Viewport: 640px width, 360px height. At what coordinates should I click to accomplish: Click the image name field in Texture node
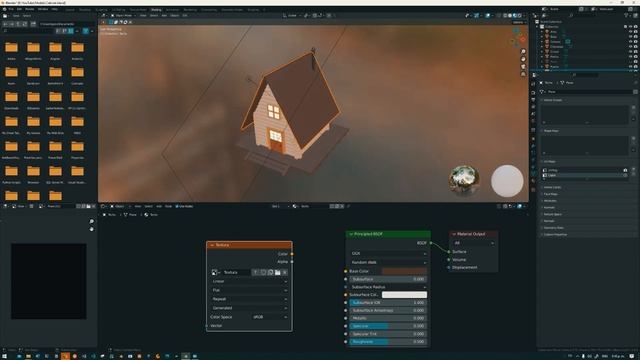tap(236, 272)
